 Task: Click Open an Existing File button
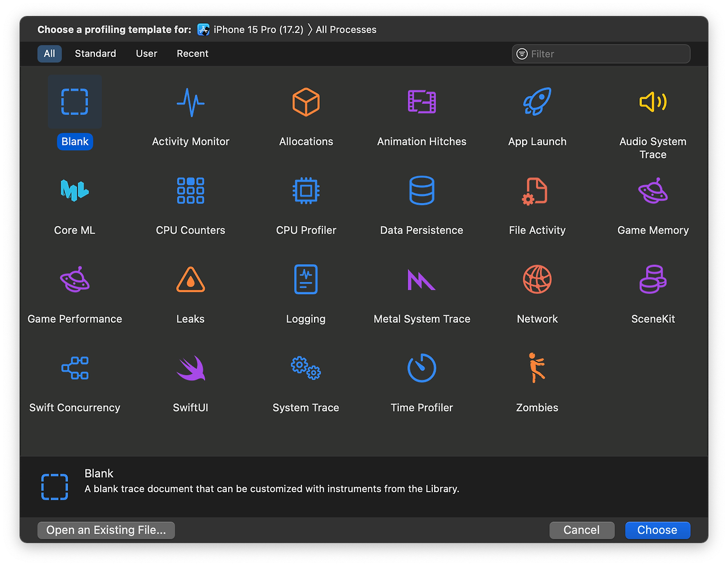(x=106, y=530)
